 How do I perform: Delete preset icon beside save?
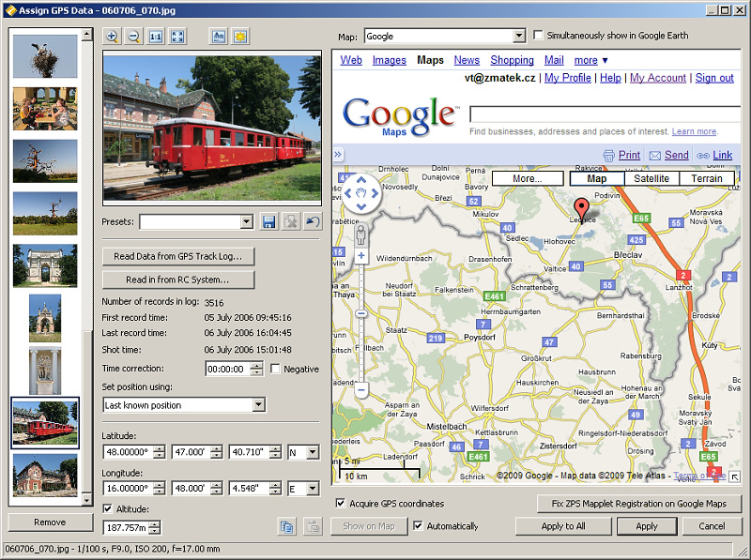pos(291,222)
